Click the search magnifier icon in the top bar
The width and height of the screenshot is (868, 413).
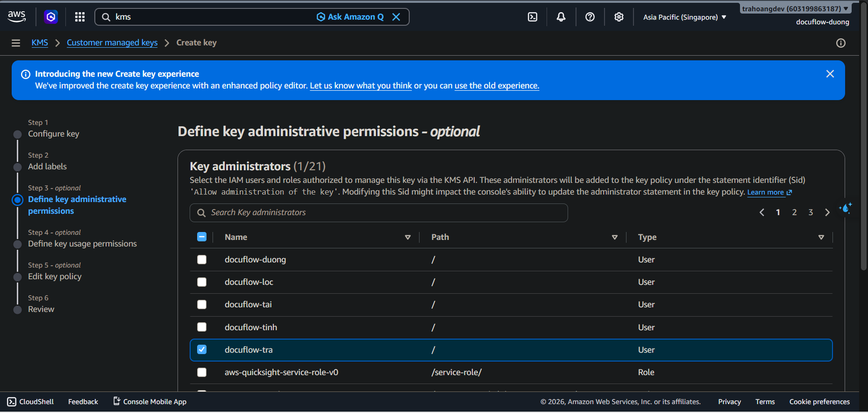pos(106,17)
